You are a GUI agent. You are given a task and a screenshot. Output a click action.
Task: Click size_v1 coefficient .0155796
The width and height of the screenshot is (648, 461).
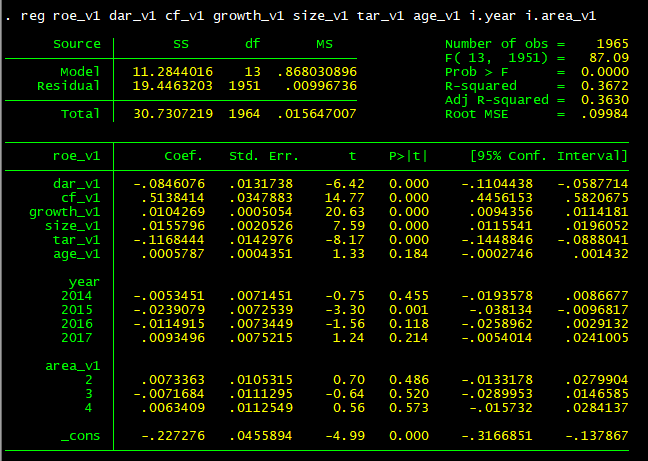[173, 226]
